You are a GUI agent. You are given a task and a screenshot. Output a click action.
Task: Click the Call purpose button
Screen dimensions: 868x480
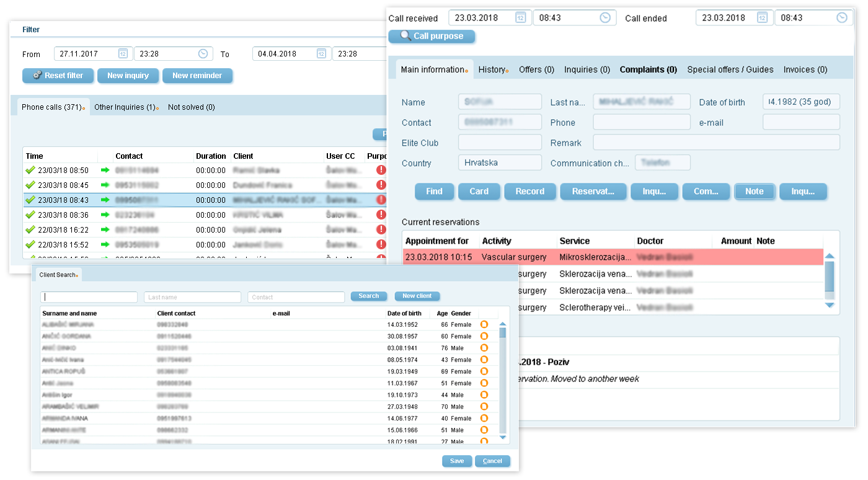point(432,36)
